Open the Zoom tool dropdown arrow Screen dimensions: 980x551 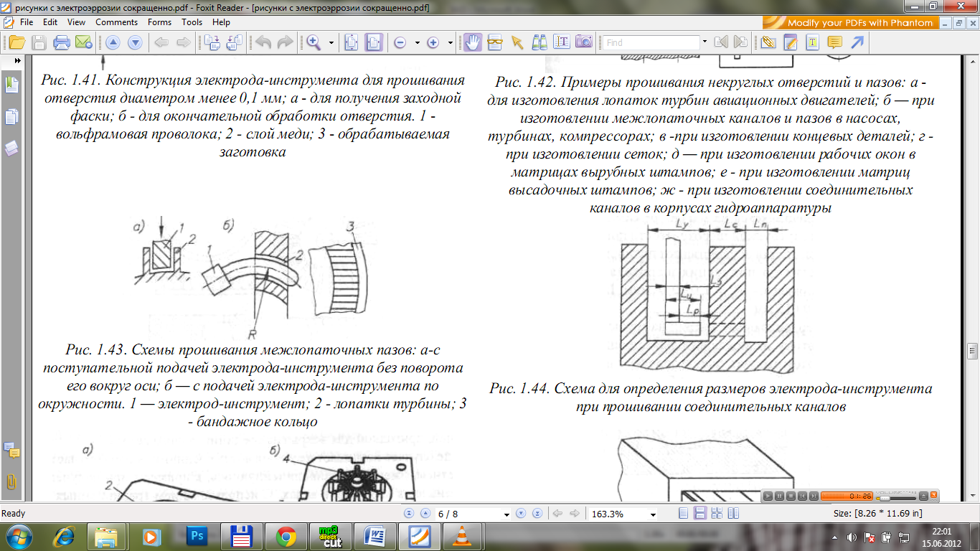pos(331,43)
